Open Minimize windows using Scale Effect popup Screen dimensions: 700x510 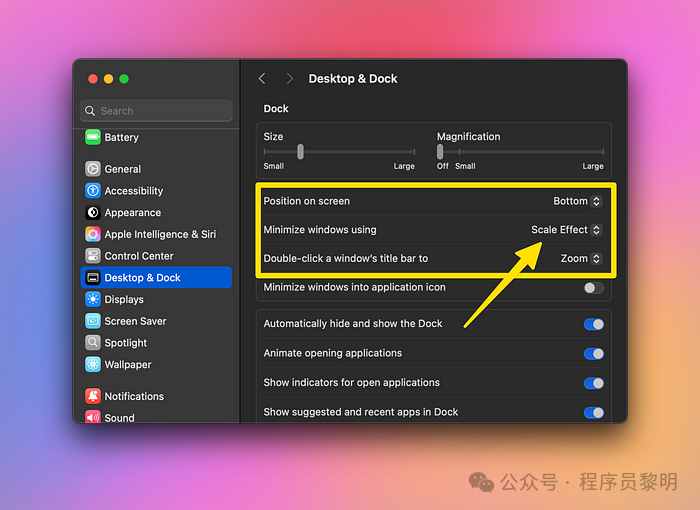tap(567, 230)
